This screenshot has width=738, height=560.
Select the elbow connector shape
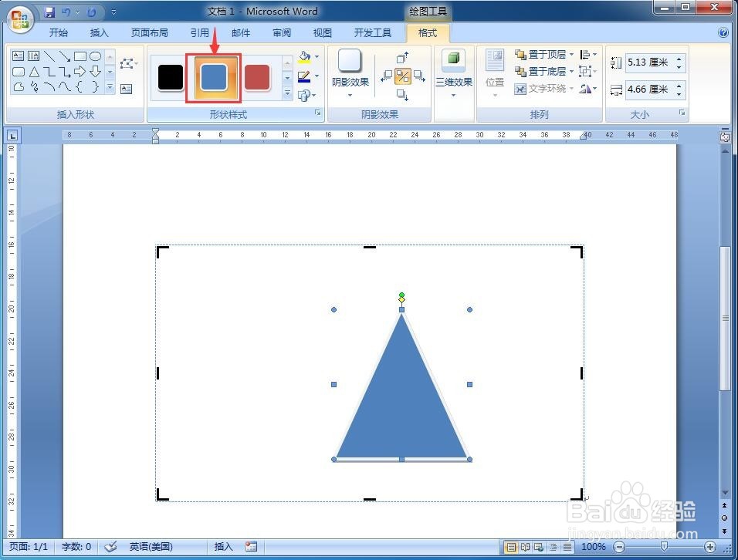(49, 72)
